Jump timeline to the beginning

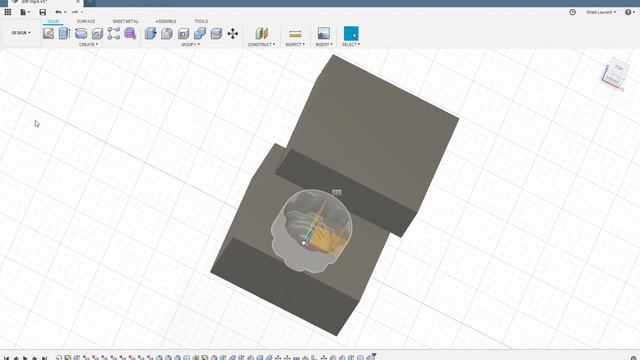click(7, 358)
